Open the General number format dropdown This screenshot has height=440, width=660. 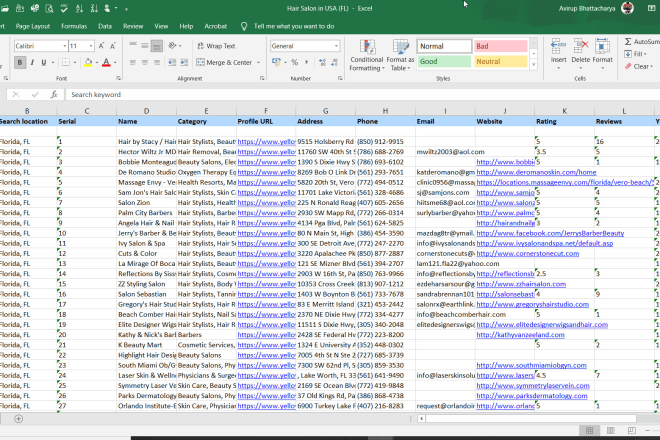click(x=336, y=46)
